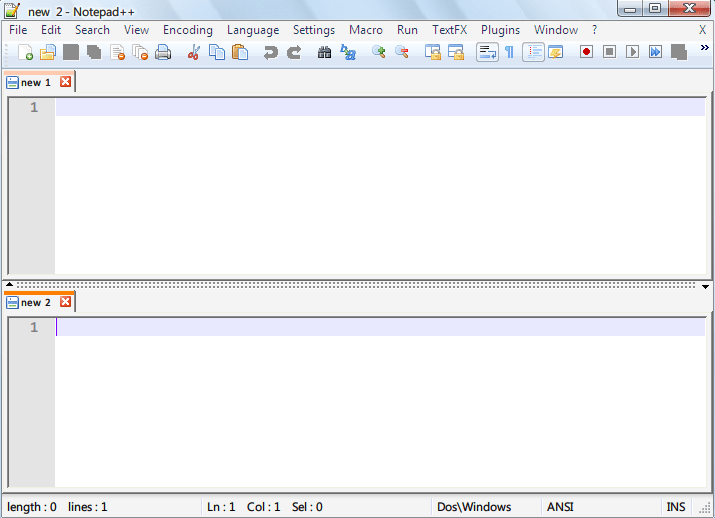Click the Close document toolbar icon
The image size is (715, 518).
click(x=117, y=52)
